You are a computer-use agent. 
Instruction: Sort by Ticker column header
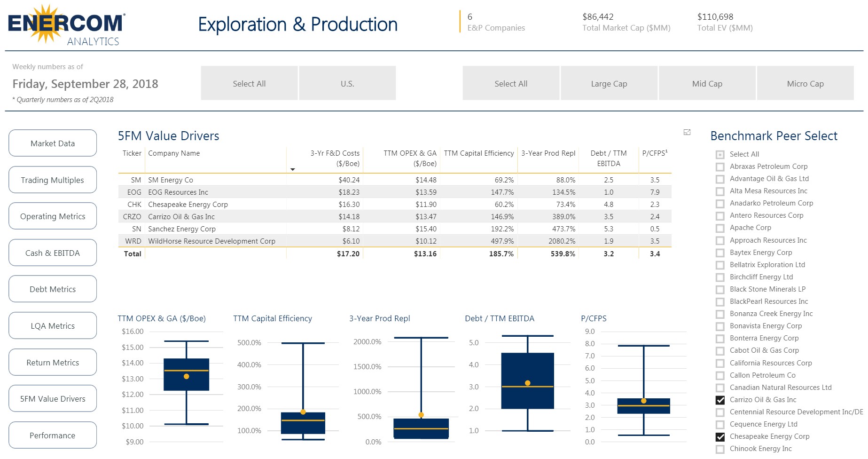tap(132, 153)
